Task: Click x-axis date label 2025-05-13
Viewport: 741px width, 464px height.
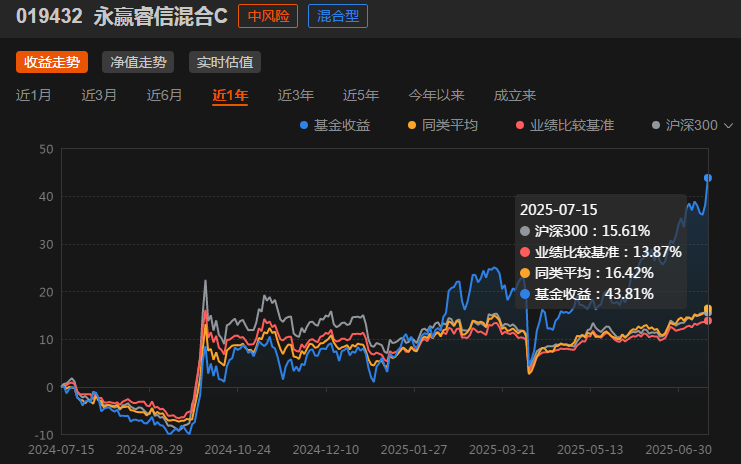Action: pyautogui.click(x=590, y=449)
